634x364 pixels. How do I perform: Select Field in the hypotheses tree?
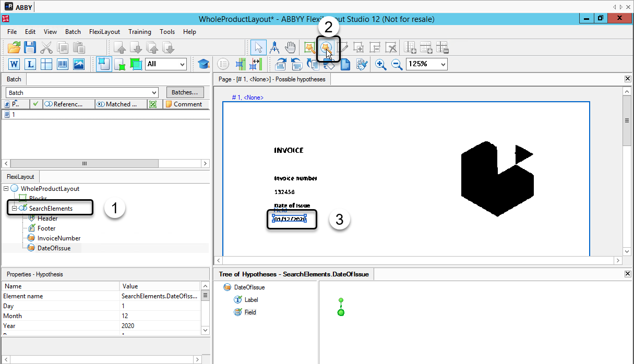tap(250, 312)
